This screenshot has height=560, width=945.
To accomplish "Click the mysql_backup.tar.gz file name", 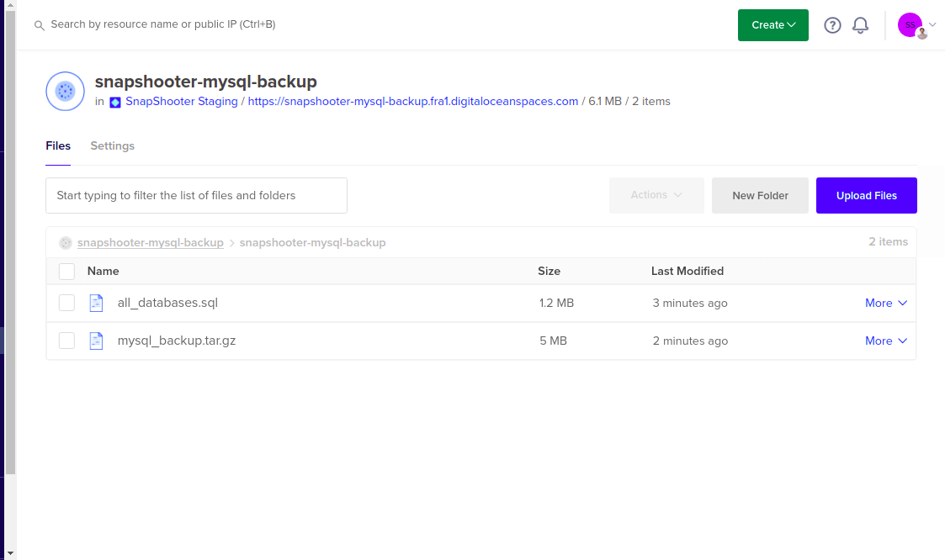I will point(177,341).
